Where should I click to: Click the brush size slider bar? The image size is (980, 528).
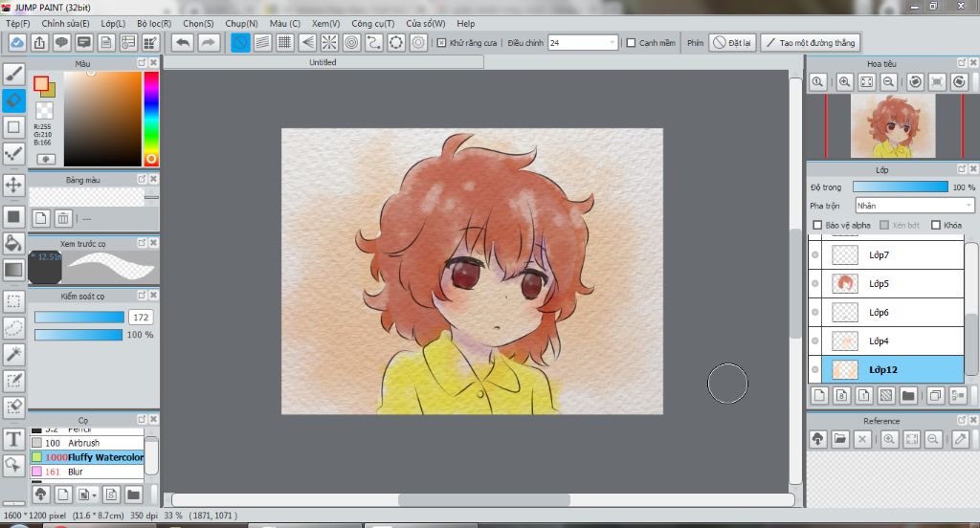point(79,317)
